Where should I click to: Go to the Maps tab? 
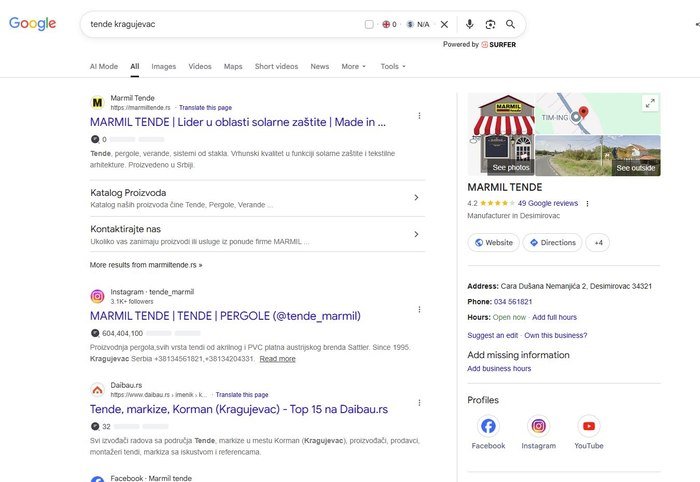[x=233, y=66]
